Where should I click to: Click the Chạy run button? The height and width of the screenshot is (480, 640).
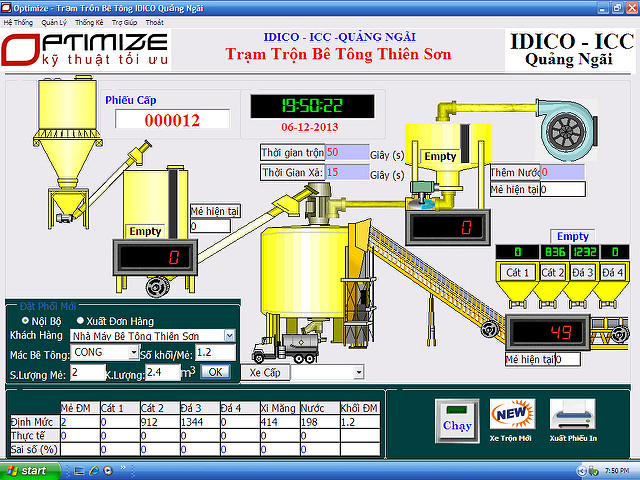click(457, 421)
